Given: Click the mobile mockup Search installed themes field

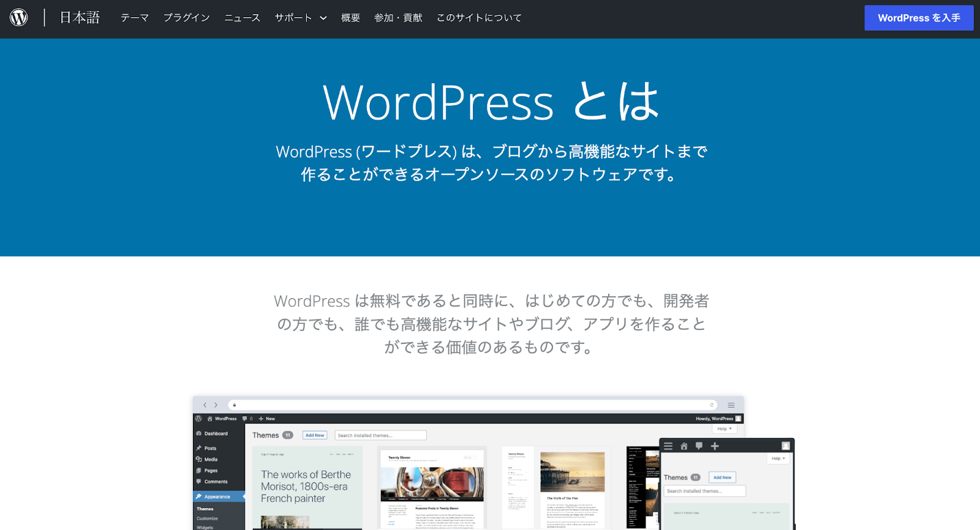Looking at the screenshot, I should 705,491.
